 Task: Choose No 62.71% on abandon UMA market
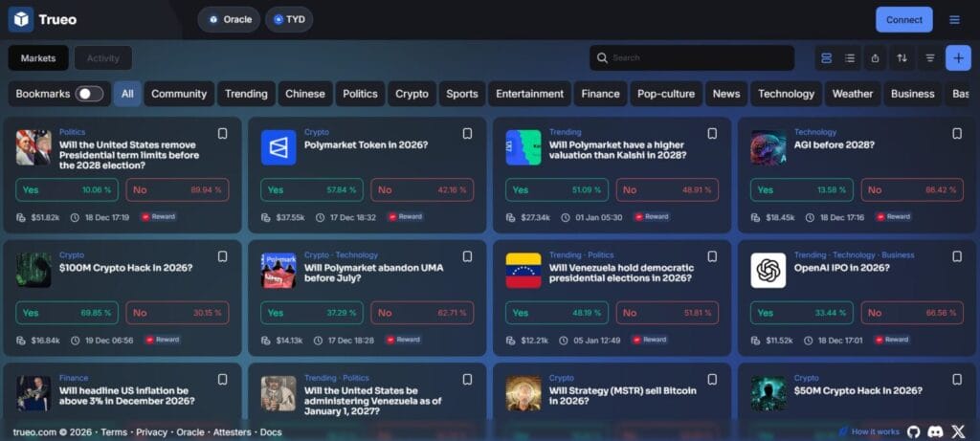tap(422, 313)
